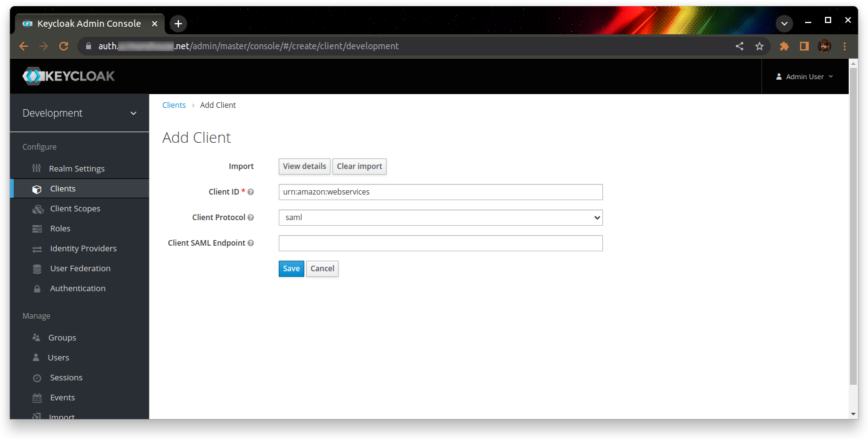868x439 pixels.
Task: Open Authentication in the sidebar
Action: [x=79, y=288]
